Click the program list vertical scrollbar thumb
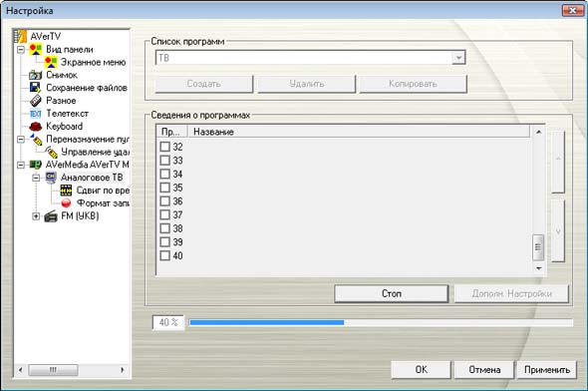 point(538,247)
